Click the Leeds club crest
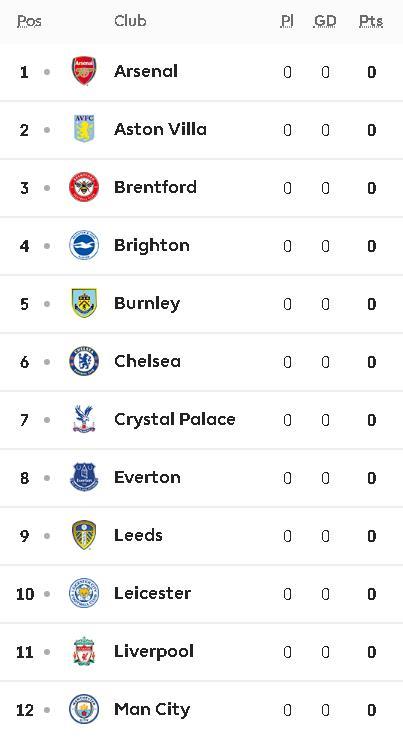The width and height of the screenshot is (403, 737). [84, 535]
